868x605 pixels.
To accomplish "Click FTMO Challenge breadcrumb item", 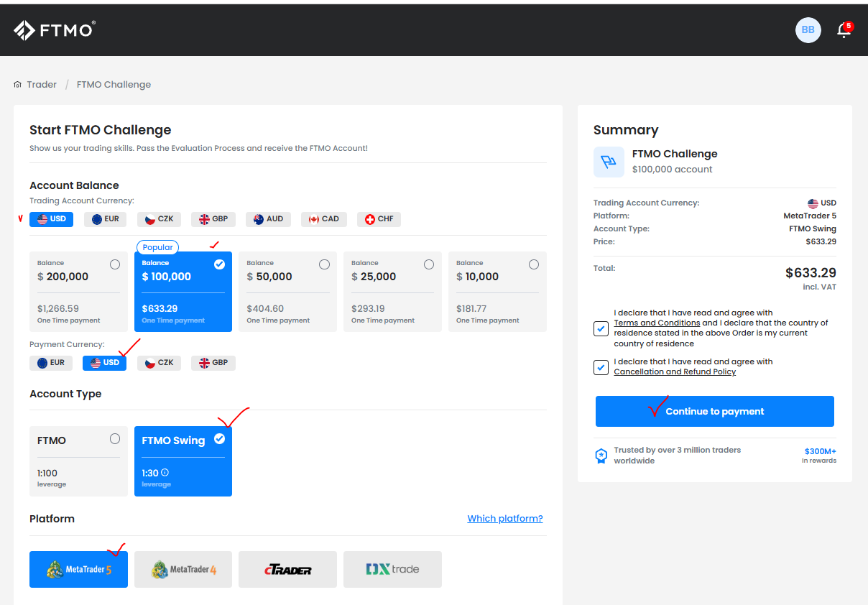I will (114, 85).
